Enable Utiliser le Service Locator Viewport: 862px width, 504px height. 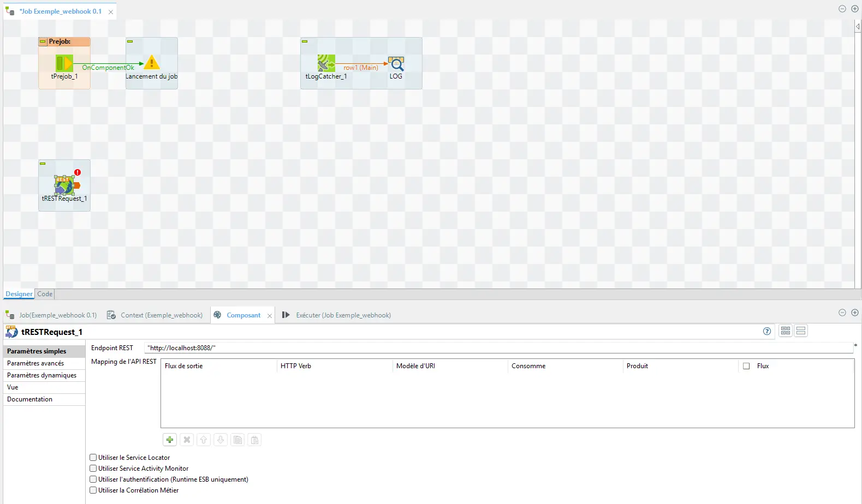(93, 458)
